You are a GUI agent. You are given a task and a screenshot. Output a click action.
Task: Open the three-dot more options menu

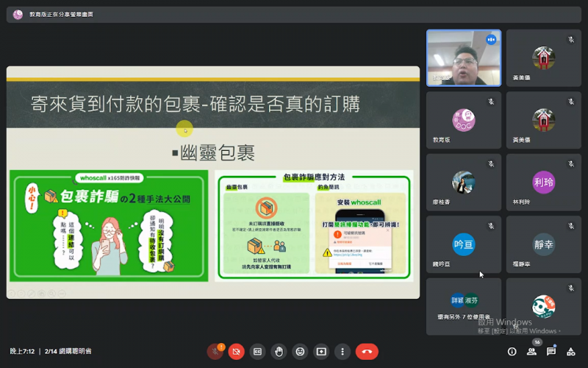point(343,352)
